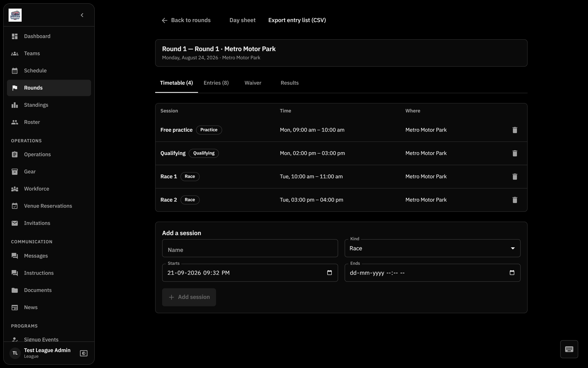Go to Schedule in sidebar
Viewport: 588px width, 368px height.
click(49, 71)
